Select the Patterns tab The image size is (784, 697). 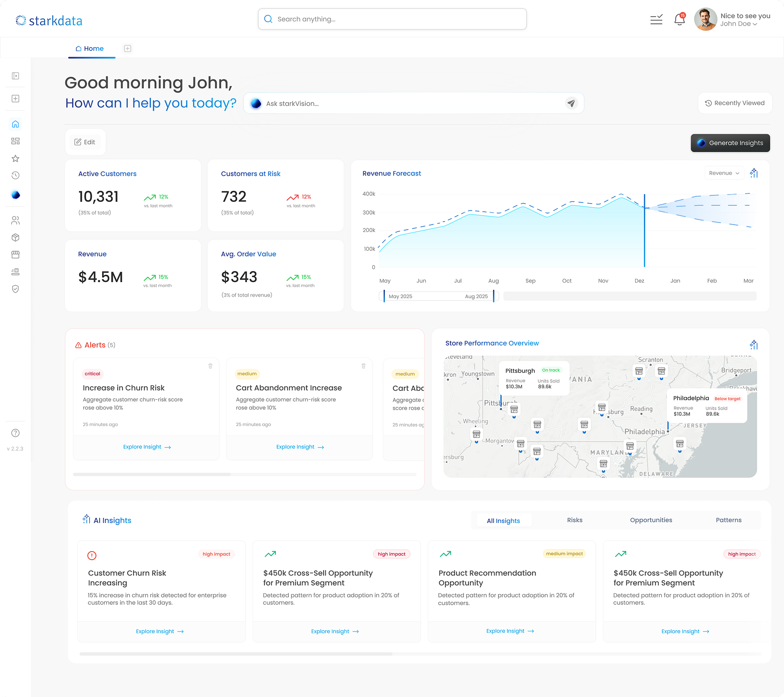pos(729,520)
